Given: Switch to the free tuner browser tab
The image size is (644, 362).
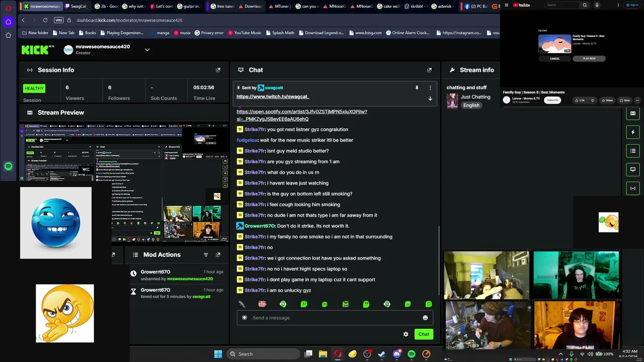Looking at the screenshot, I should click(222, 7).
